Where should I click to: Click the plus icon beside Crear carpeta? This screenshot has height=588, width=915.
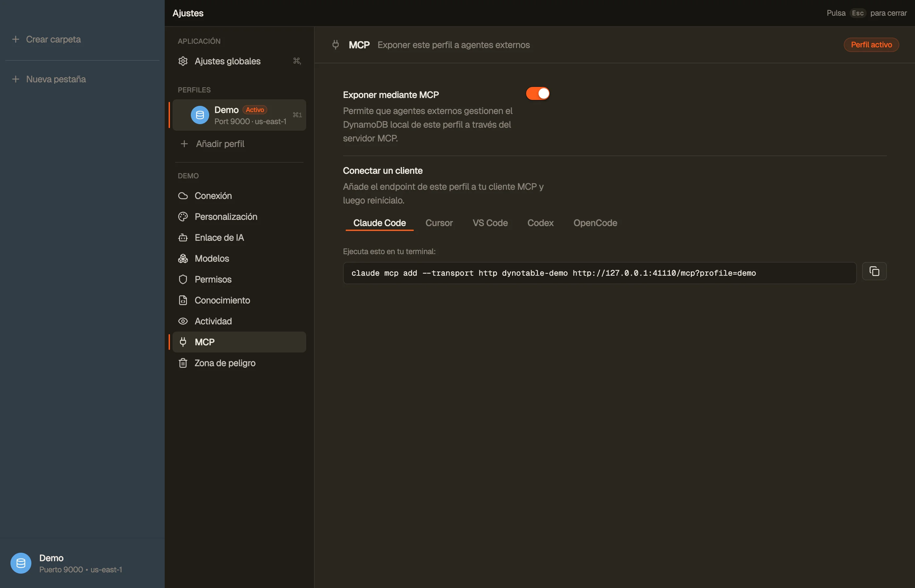click(x=16, y=39)
